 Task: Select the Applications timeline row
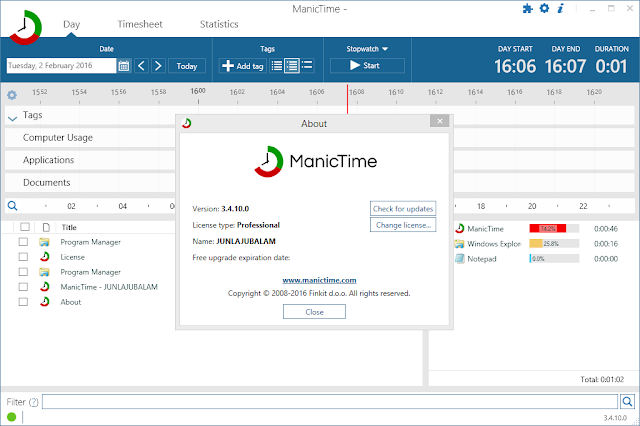pos(91,160)
